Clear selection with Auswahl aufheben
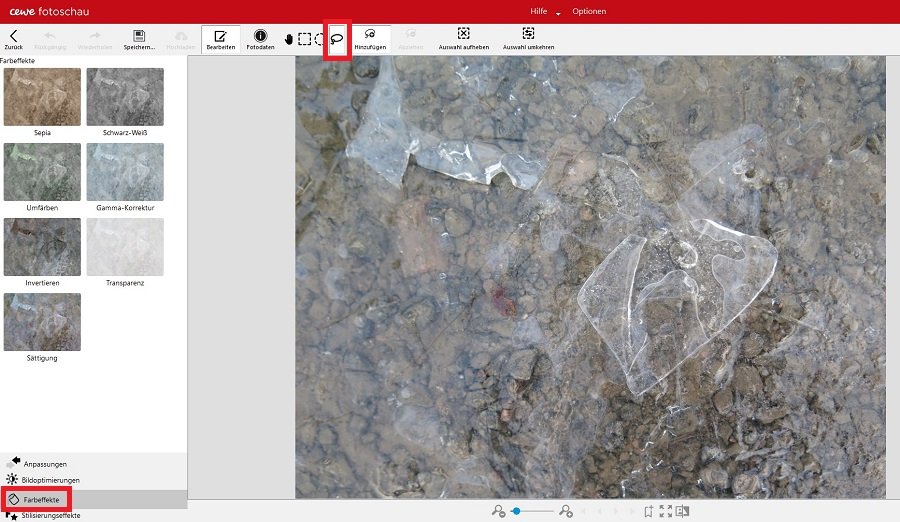Screen dimensions: 900x522 coord(464,40)
